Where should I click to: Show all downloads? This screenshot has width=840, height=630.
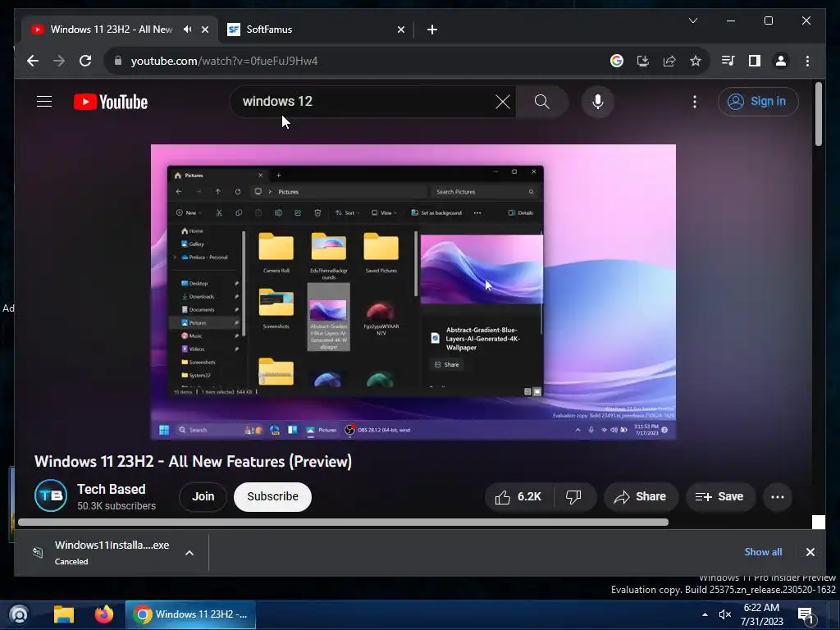[x=763, y=552]
